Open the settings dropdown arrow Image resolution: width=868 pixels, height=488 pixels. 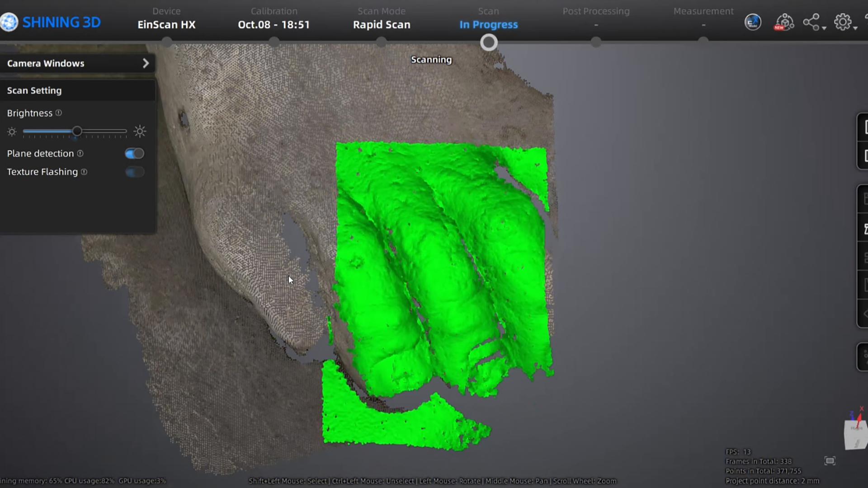pyautogui.click(x=855, y=28)
